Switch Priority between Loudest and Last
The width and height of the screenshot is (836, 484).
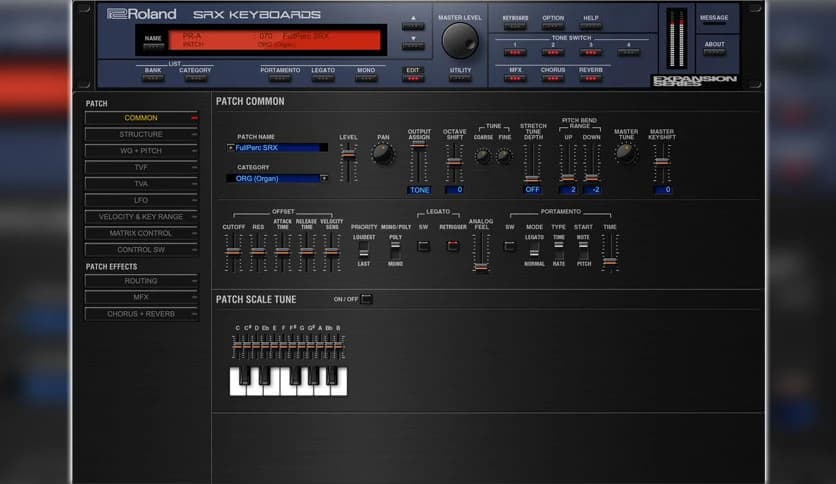click(x=364, y=250)
